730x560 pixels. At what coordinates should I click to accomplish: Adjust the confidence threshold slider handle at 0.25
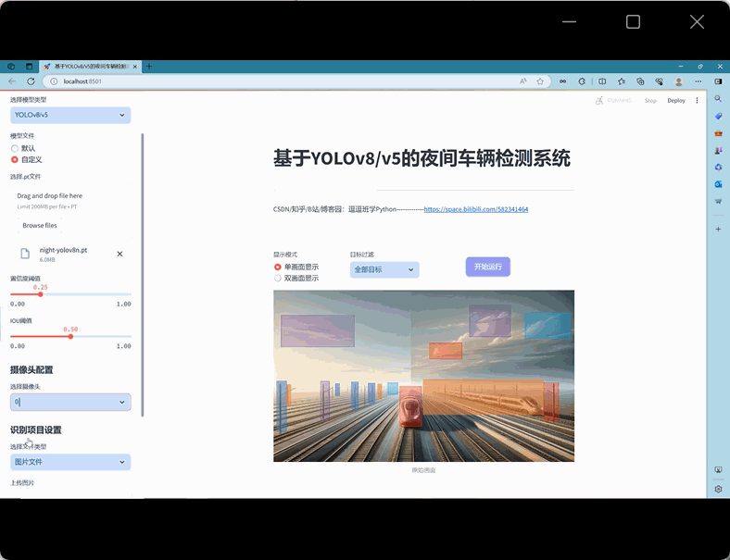click(x=41, y=294)
